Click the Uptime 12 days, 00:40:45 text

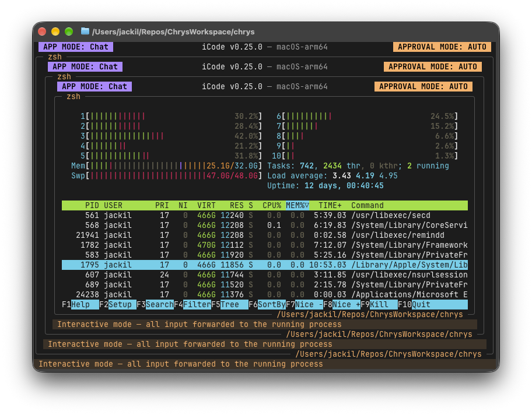pos(325,185)
